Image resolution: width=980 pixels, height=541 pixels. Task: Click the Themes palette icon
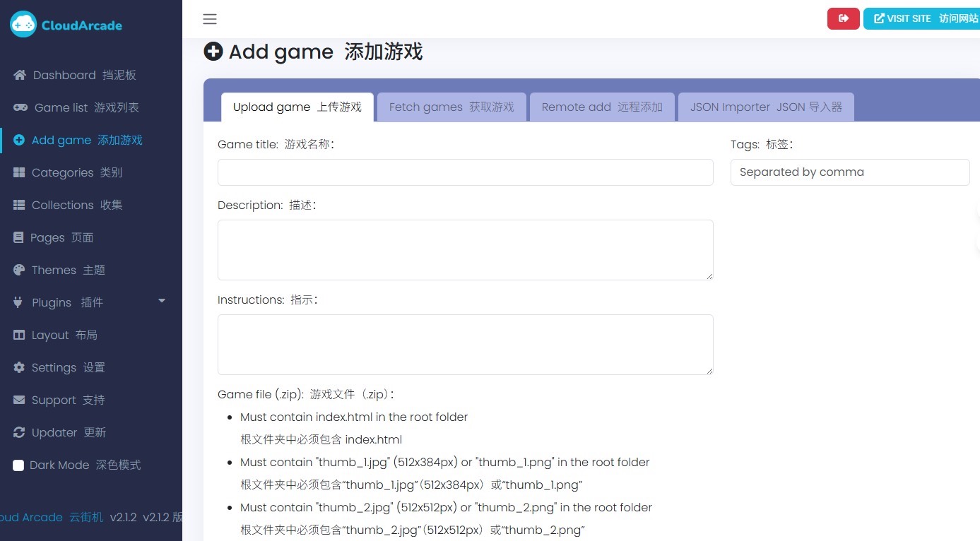click(19, 270)
